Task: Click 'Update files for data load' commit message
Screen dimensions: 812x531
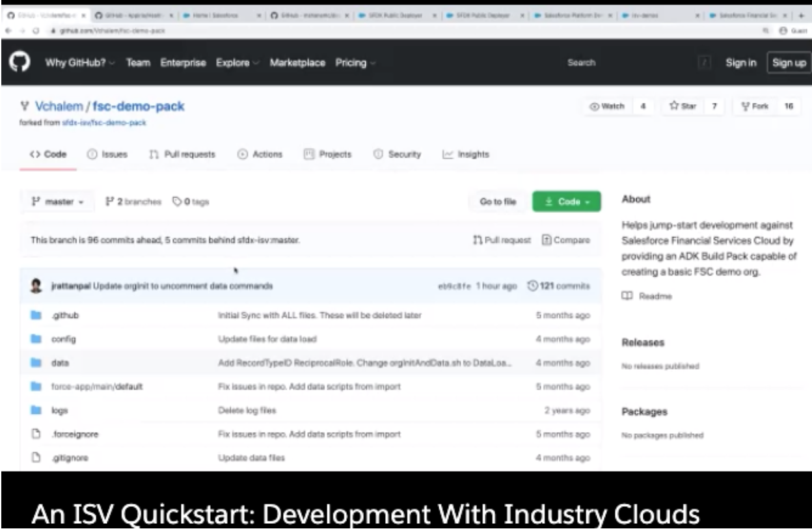Action: [267, 339]
